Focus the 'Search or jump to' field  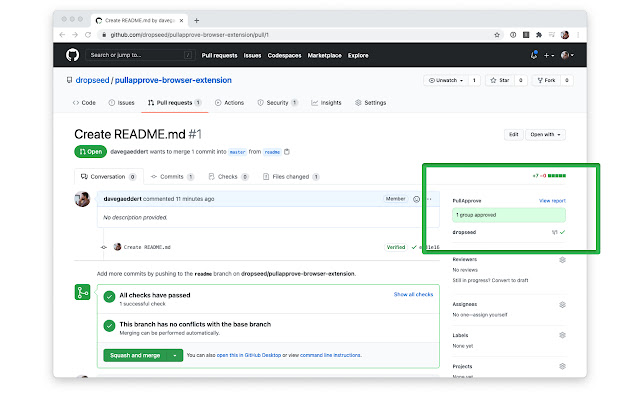coord(140,54)
